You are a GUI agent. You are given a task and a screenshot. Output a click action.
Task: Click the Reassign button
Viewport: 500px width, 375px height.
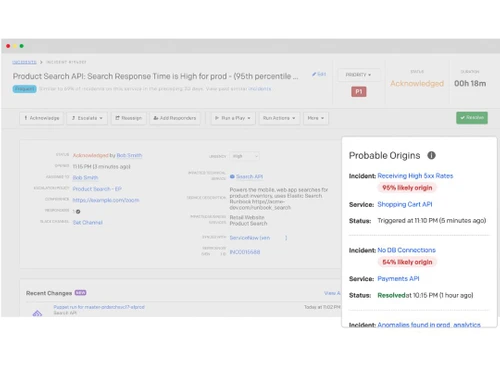pos(129,118)
